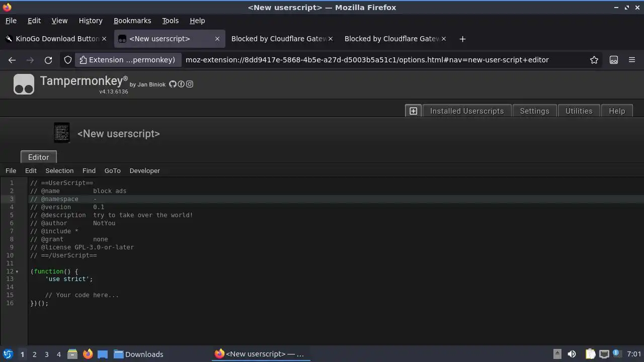644x362 pixels.
Task: Click the @author NotYou line
Action: point(72,223)
